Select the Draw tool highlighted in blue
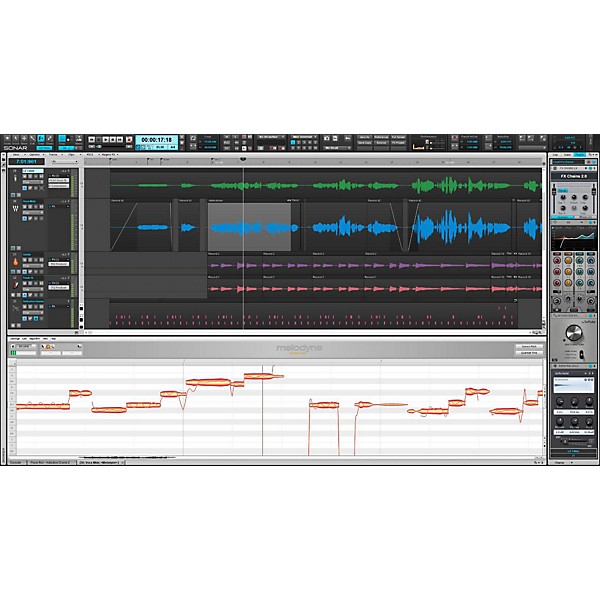 41,139
